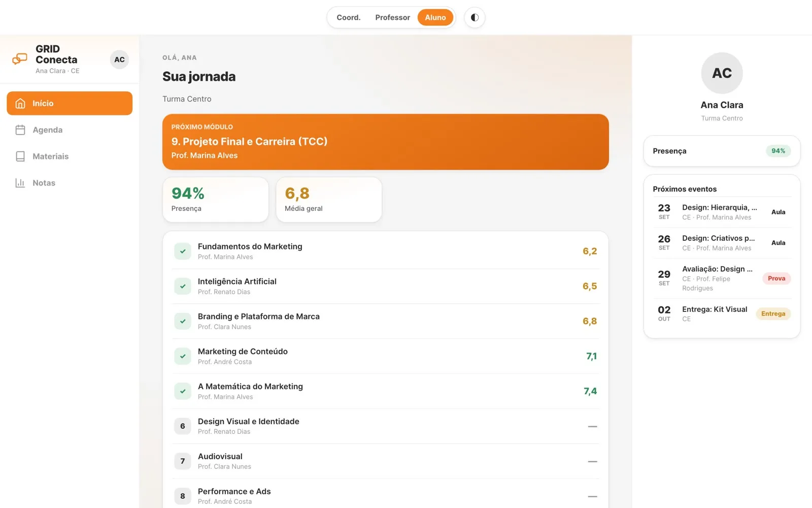Open the Projeto Final e Carreira (TCC) banner
The width and height of the screenshot is (812, 508).
coord(386,142)
